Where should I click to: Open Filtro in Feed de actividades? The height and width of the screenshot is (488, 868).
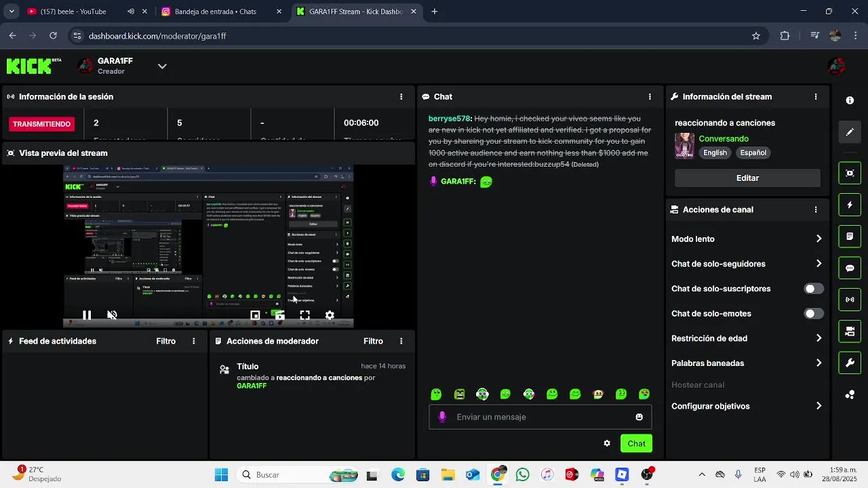tap(166, 341)
